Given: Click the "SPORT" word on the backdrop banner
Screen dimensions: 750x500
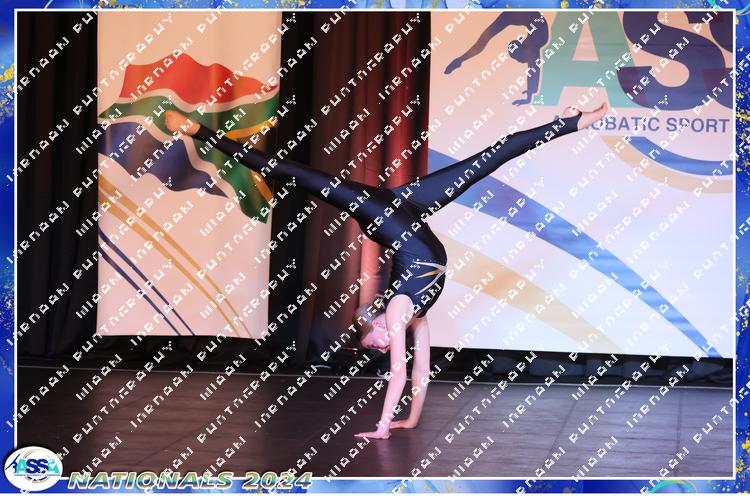Looking at the screenshot, I should coord(697,125).
